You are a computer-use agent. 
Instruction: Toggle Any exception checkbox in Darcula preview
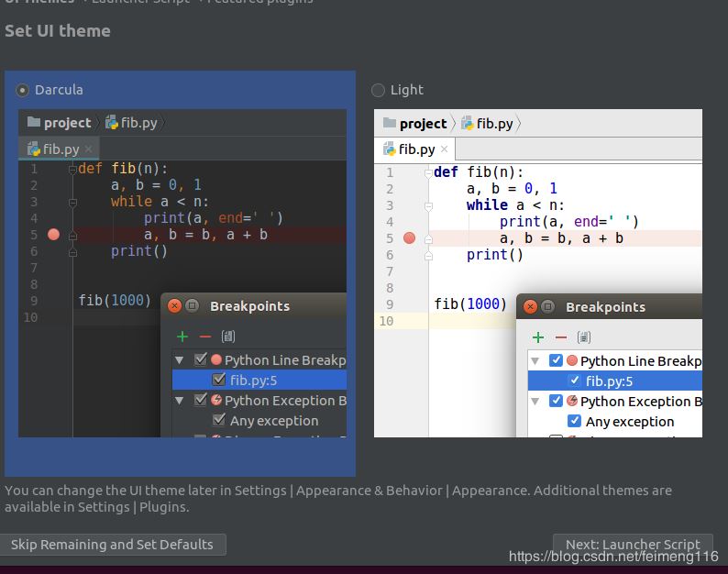tap(218, 420)
